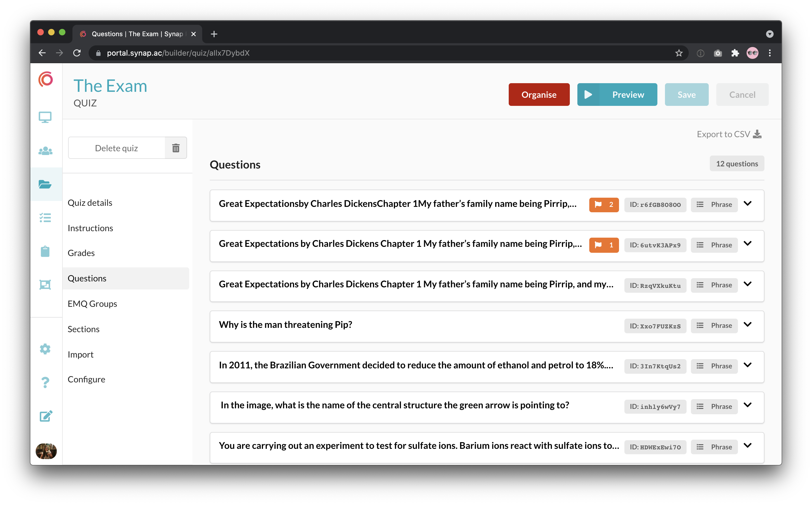Screen dimensions: 812x505
Task: Click the trash can icon beside Delete quiz
Action: (x=176, y=148)
